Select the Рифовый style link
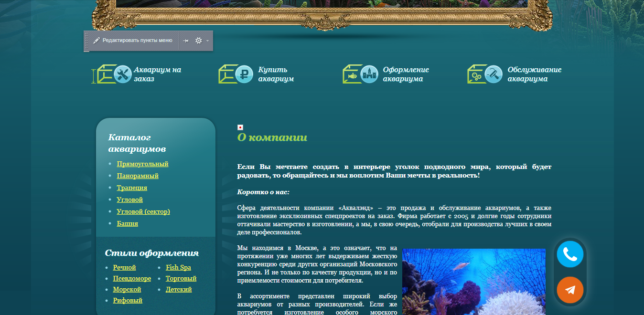 tap(128, 300)
